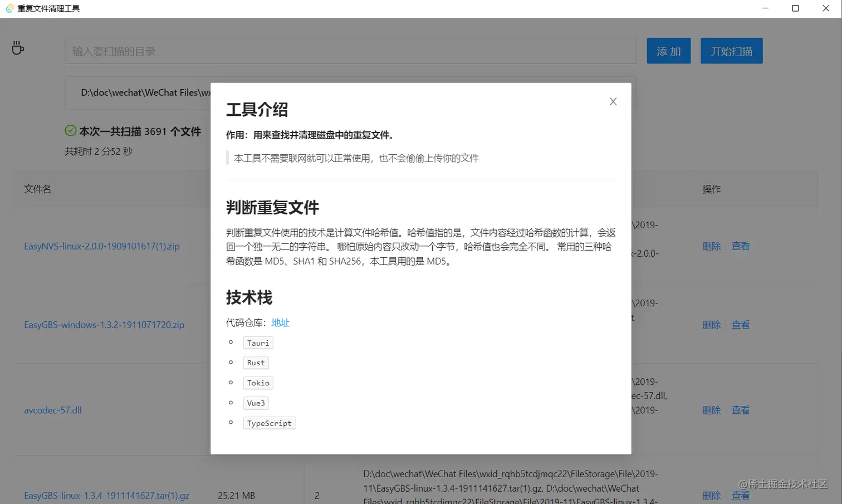Click the Tauri tag in tech stack
This screenshot has height=504, width=842.
pos(258,343)
